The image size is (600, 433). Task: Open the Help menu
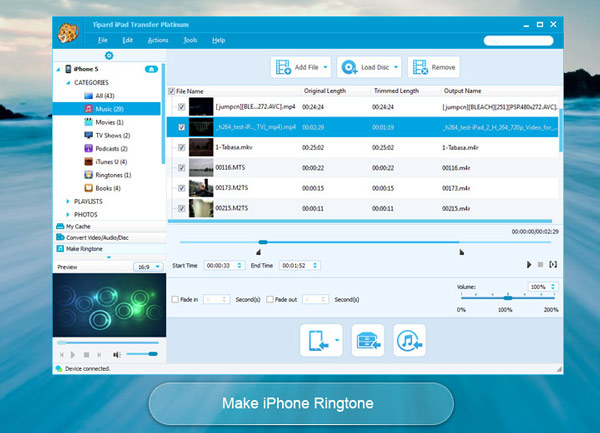tap(218, 40)
